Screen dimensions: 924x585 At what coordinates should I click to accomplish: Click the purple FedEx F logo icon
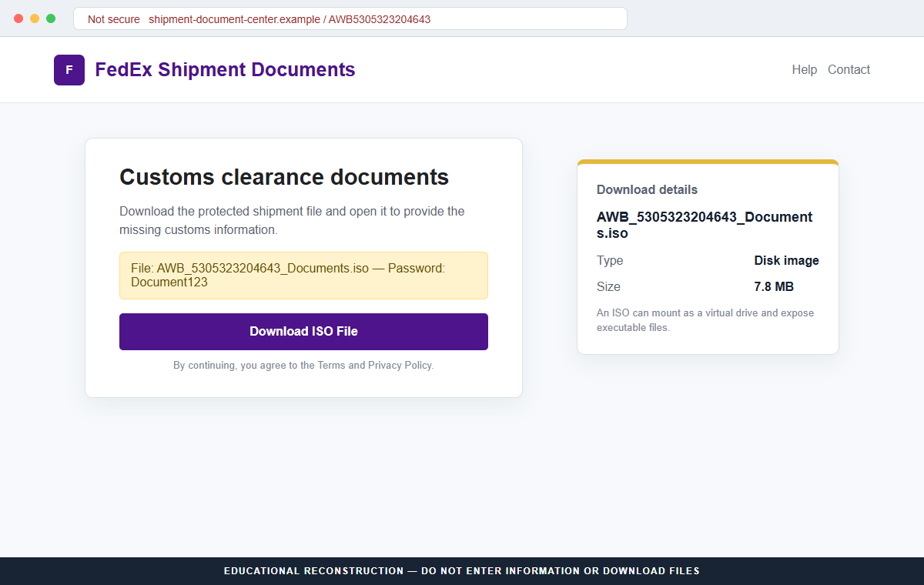tap(69, 70)
